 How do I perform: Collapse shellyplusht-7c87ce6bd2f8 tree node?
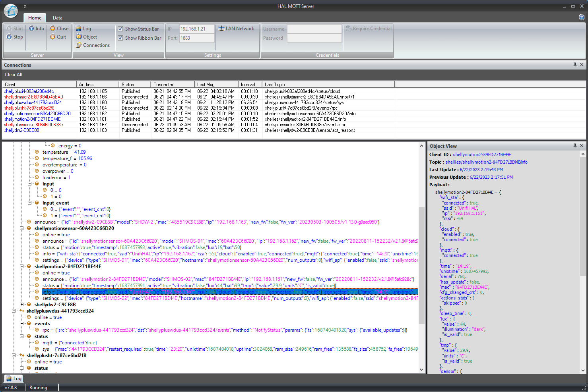click(x=14, y=355)
